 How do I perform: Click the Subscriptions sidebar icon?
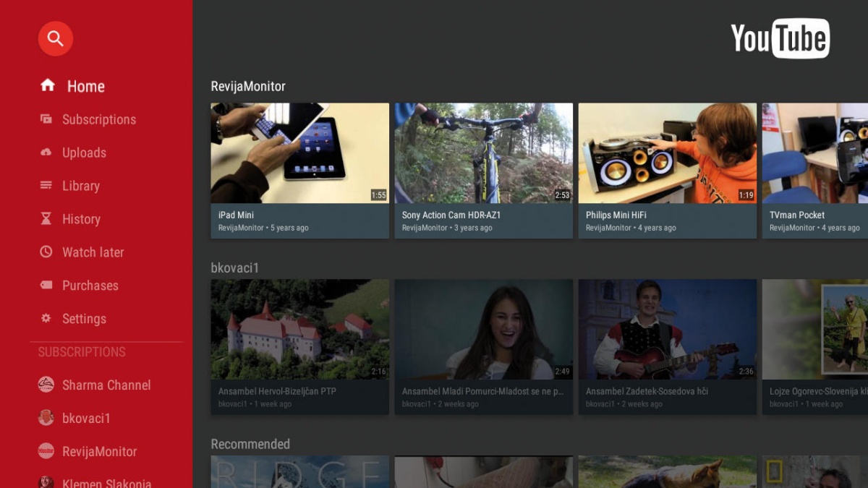click(x=46, y=119)
